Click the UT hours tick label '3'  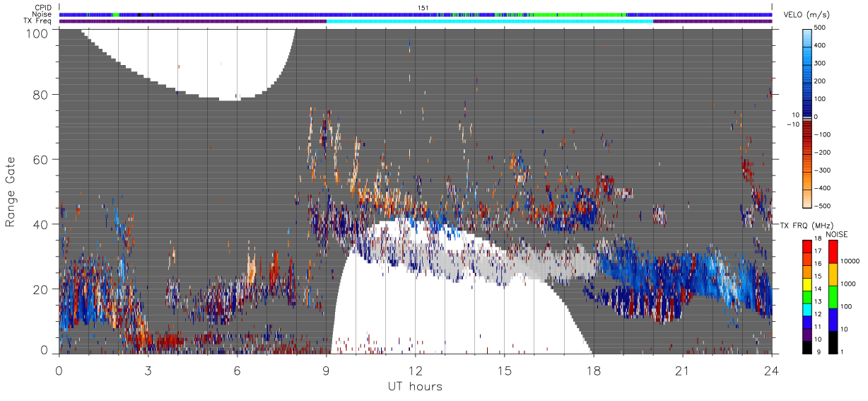[148, 371]
